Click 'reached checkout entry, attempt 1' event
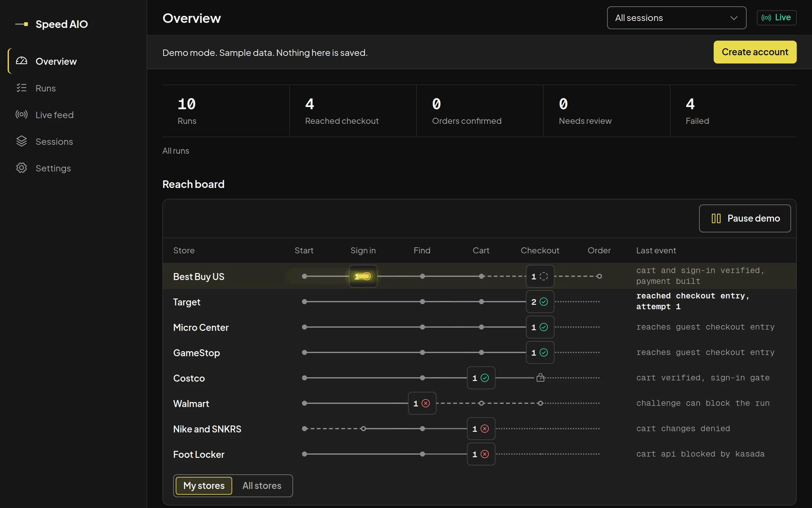This screenshot has width=812, height=508. point(692,301)
